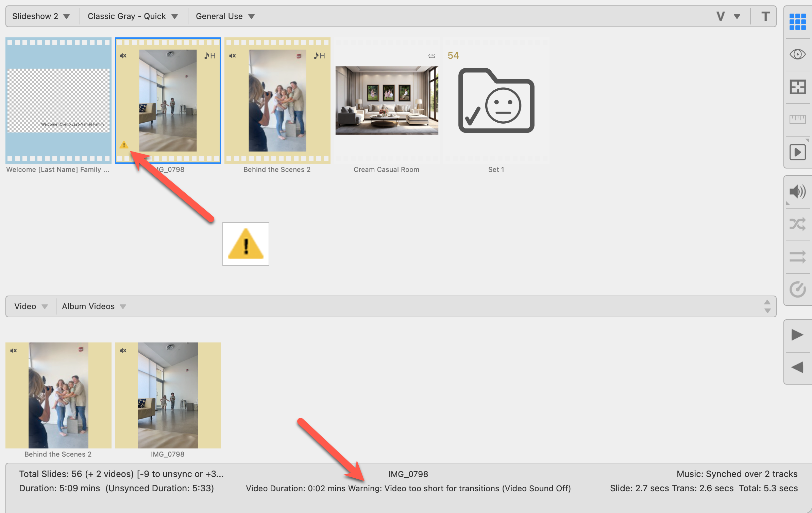Click the backward triangle button

(x=797, y=368)
